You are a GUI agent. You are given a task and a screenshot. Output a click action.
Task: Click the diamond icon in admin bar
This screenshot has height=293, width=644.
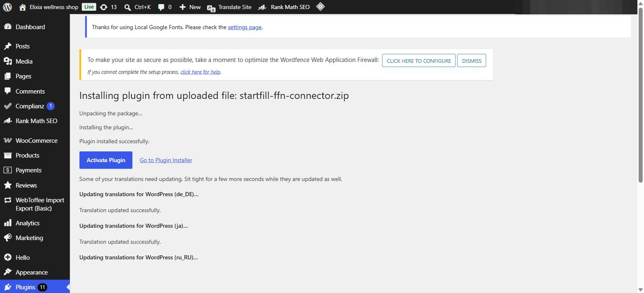click(320, 7)
